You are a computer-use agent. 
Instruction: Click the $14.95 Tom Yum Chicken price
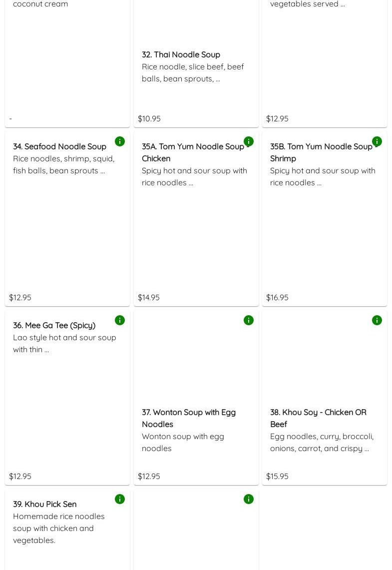(x=149, y=297)
